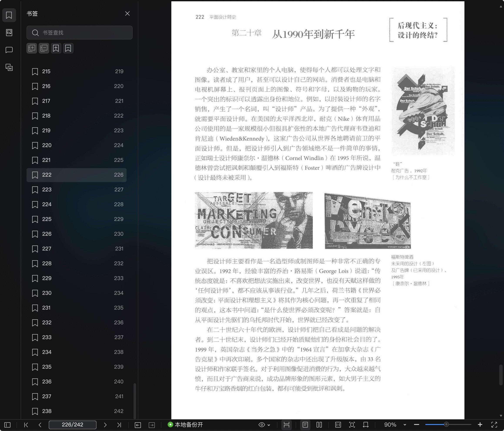Click the TARGET MARKETING CONSUMER image

(x=254, y=220)
